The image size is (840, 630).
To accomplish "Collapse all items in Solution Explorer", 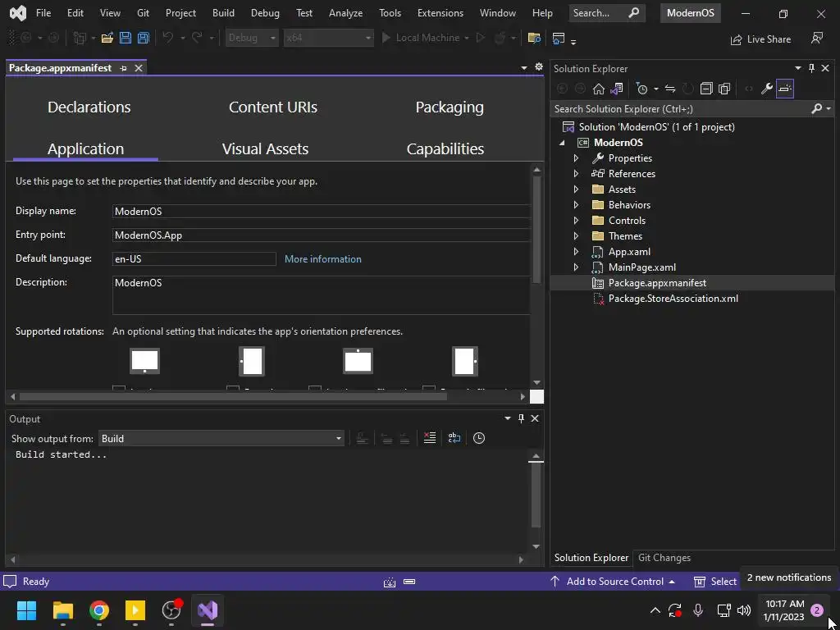I will point(706,89).
